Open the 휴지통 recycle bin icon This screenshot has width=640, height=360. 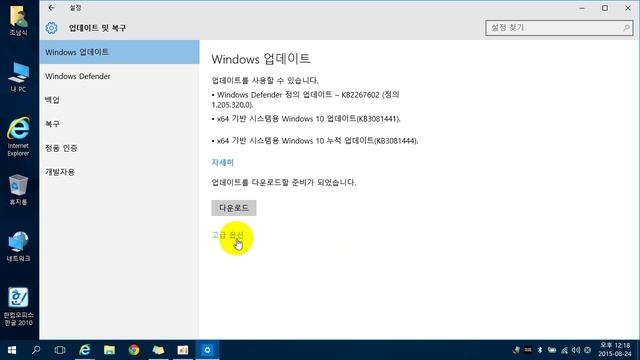[x=18, y=190]
